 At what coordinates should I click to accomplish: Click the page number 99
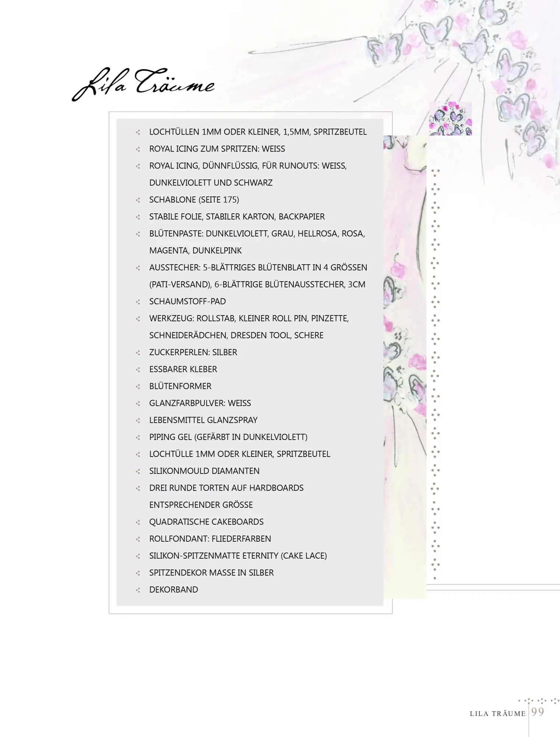click(538, 712)
